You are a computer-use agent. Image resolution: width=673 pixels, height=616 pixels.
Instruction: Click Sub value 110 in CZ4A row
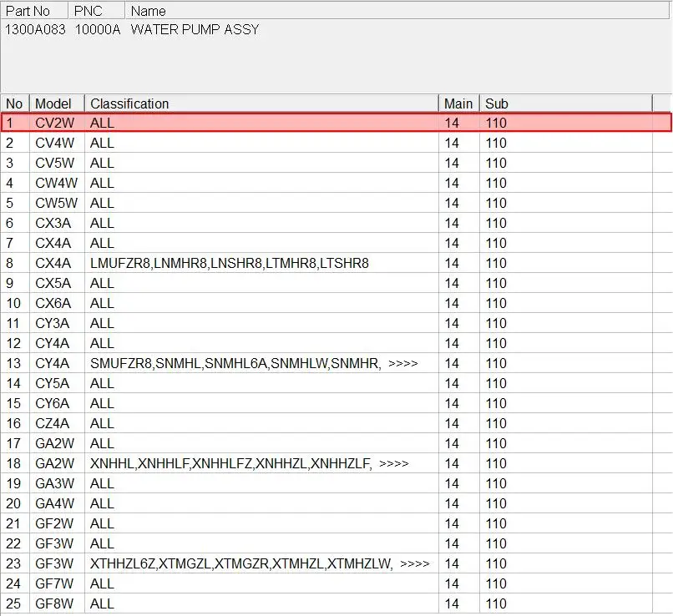(496, 423)
